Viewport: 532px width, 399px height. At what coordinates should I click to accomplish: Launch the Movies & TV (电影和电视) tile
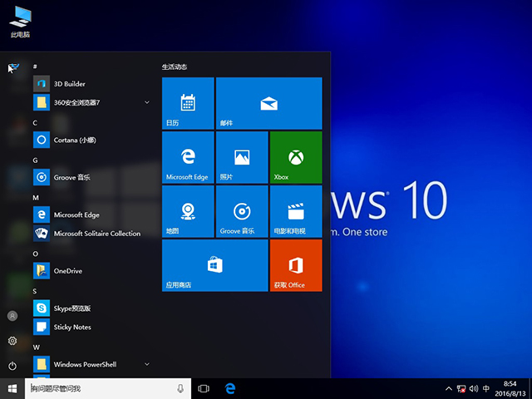(295, 211)
